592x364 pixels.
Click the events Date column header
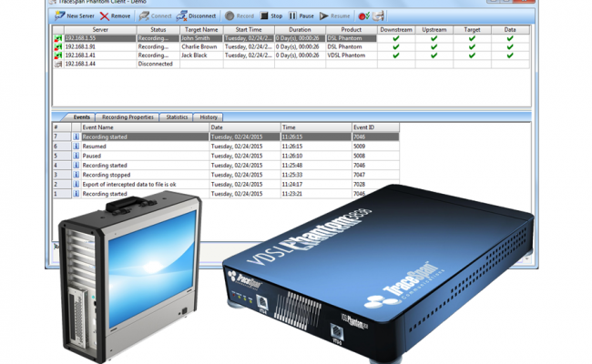[245, 127]
